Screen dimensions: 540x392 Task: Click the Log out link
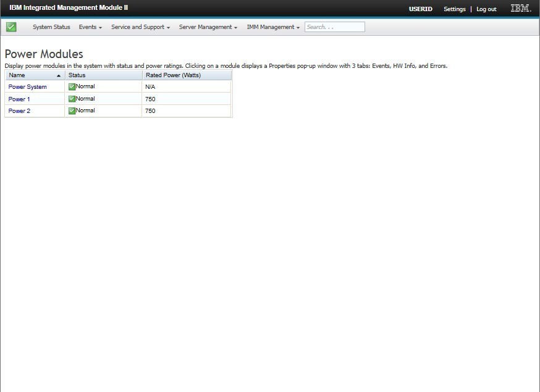tap(486, 9)
